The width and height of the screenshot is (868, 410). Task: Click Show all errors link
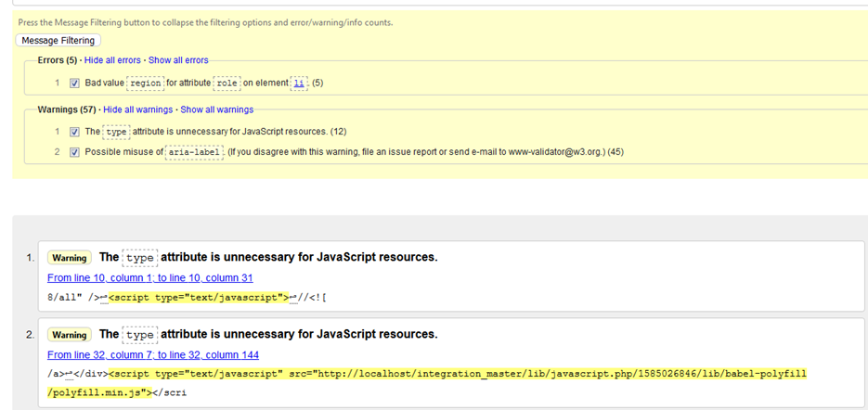(178, 59)
